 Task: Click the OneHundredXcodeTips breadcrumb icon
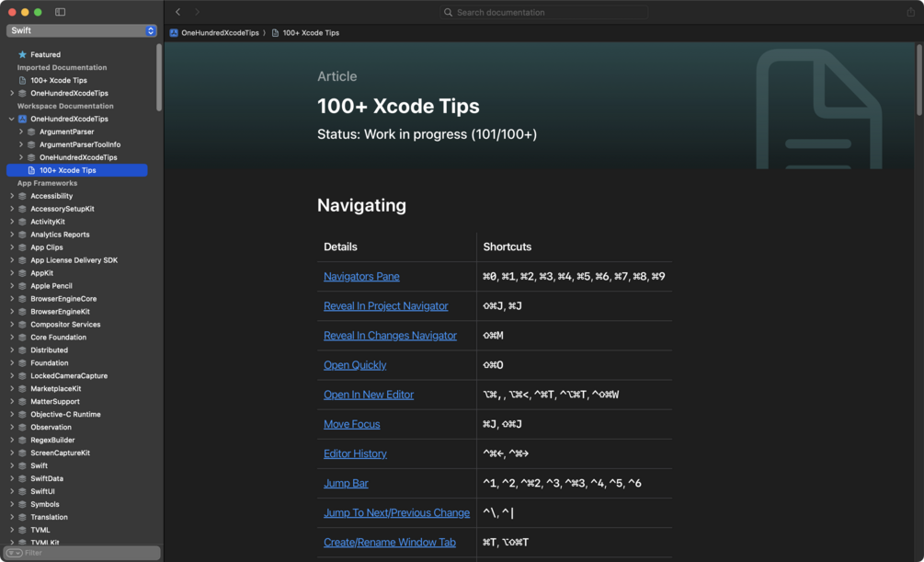[x=174, y=33]
